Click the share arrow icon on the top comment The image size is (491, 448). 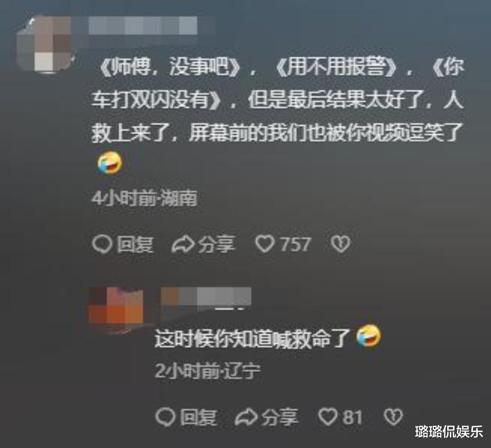click(183, 245)
